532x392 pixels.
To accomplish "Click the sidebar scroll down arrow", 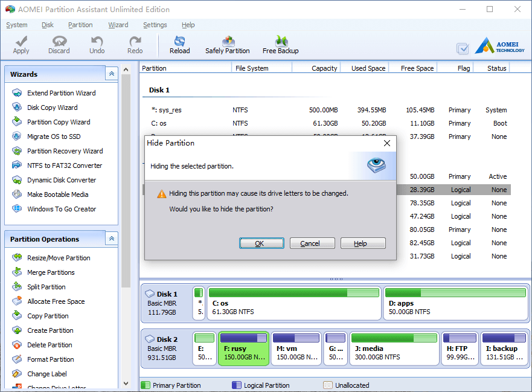I will click(x=126, y=384).
